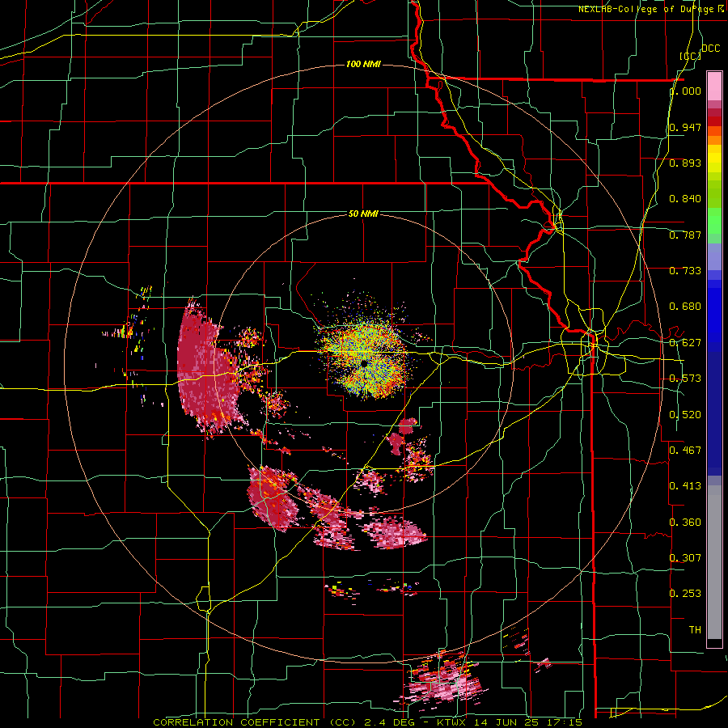Click the 0.733 legend value
728x728 pixels.
click(x=685, y=271)
